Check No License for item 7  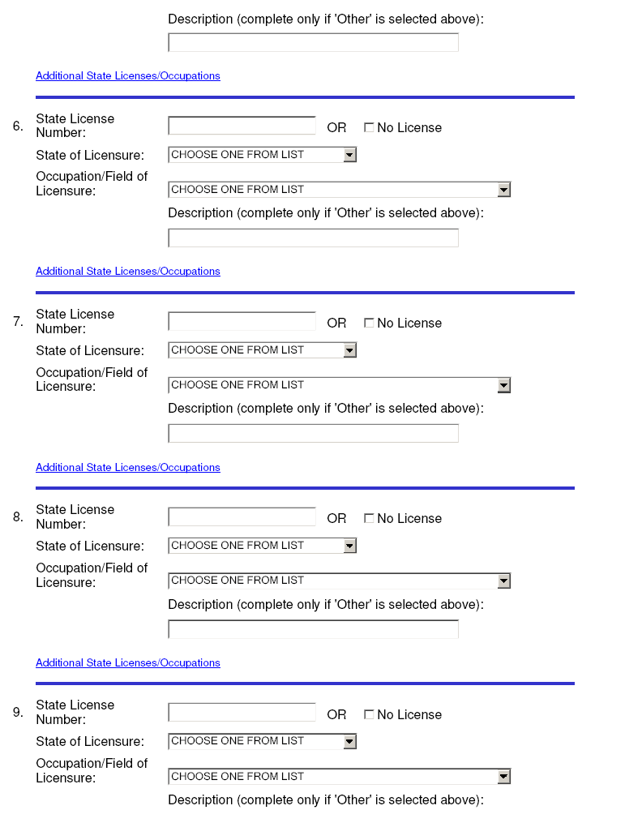tap(369, 323)
